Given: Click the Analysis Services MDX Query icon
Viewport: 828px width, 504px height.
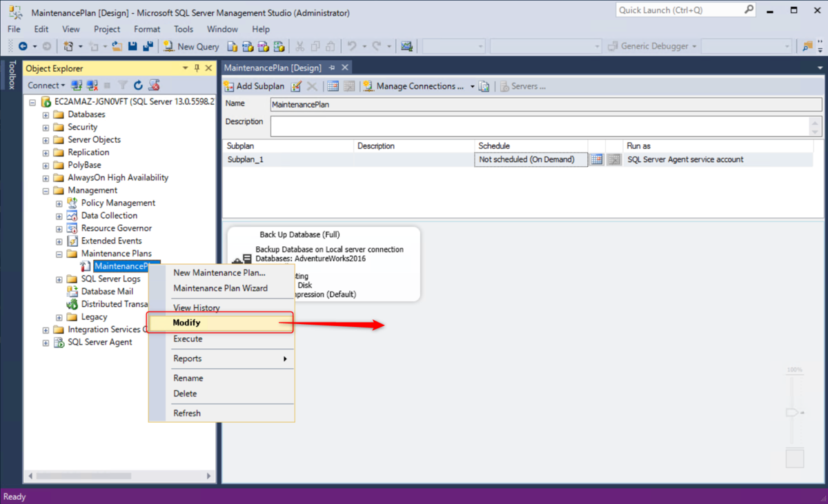Looking at the screenshot, I should [x=248, y=46].
